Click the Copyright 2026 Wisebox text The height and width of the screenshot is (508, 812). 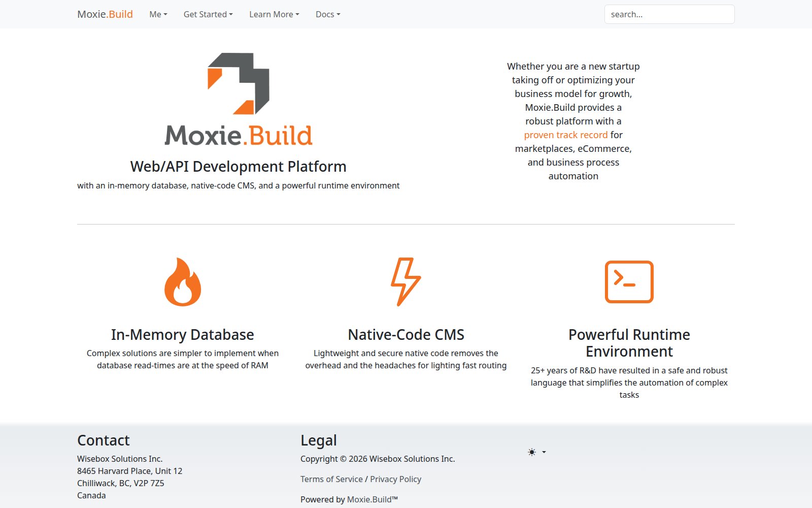(x=378, y=459)
